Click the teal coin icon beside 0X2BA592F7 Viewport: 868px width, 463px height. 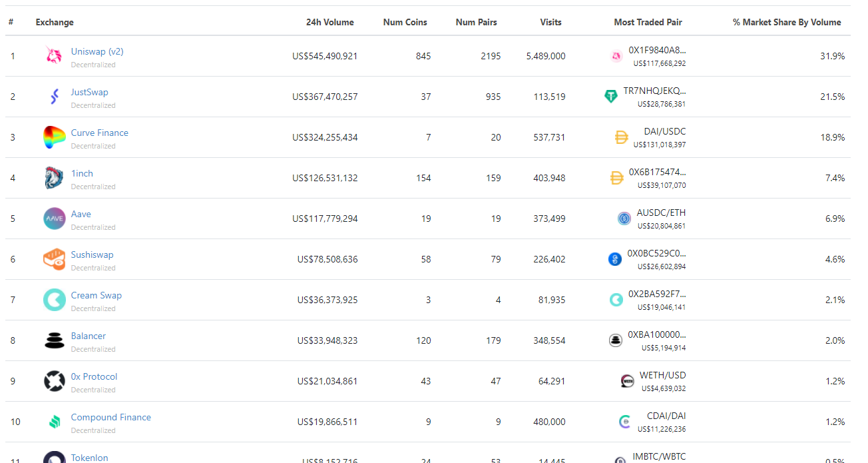coord(616,300)
